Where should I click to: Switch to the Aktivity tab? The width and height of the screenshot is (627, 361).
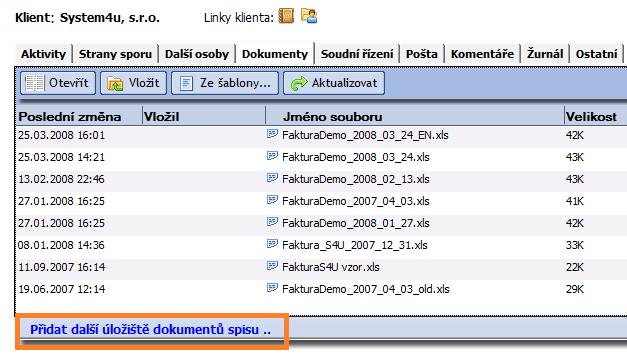(44, 54)
